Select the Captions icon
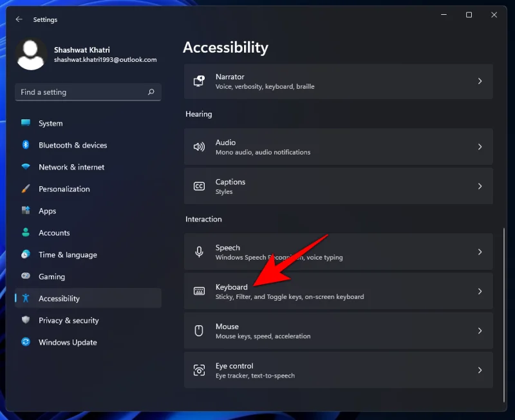Viewport: 515px width, 420px height. coord(200,186)
